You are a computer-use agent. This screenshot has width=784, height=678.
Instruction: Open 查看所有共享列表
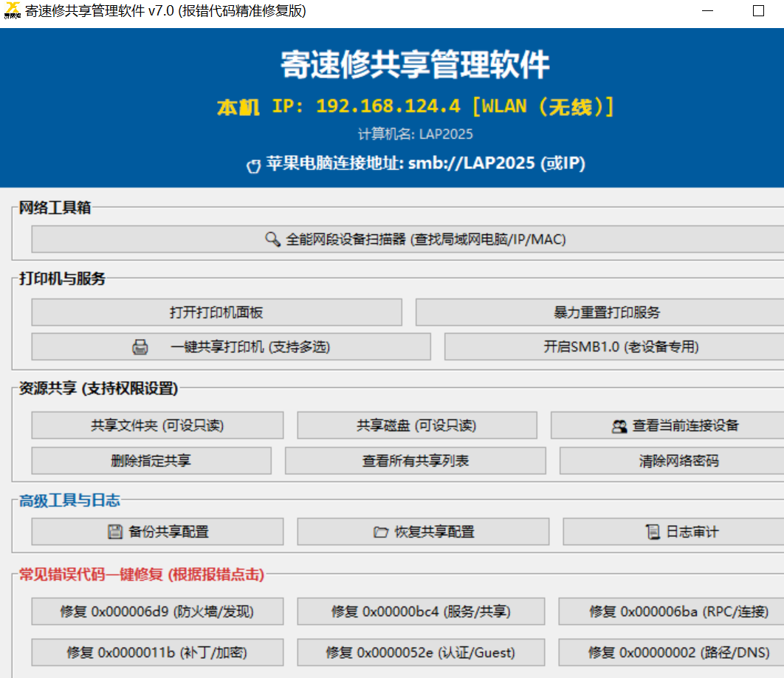pyautogui.click(x=417, y=460)
